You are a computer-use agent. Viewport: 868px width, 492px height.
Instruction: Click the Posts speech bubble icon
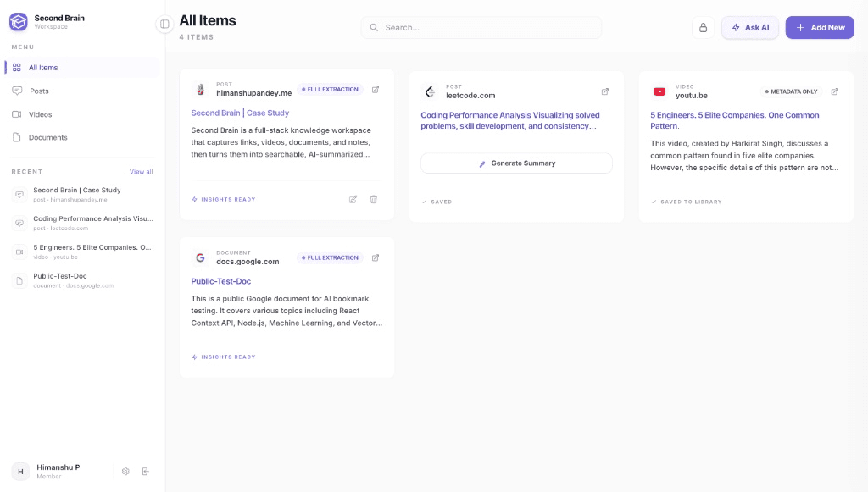point(17,91)
